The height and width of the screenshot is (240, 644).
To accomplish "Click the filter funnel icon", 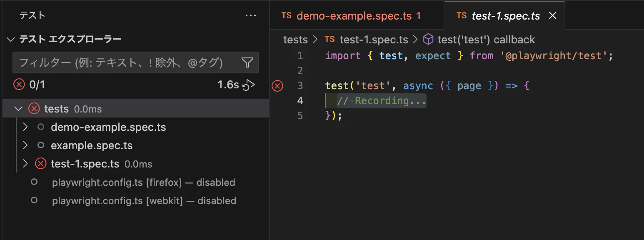I will [x=247, y=63].
